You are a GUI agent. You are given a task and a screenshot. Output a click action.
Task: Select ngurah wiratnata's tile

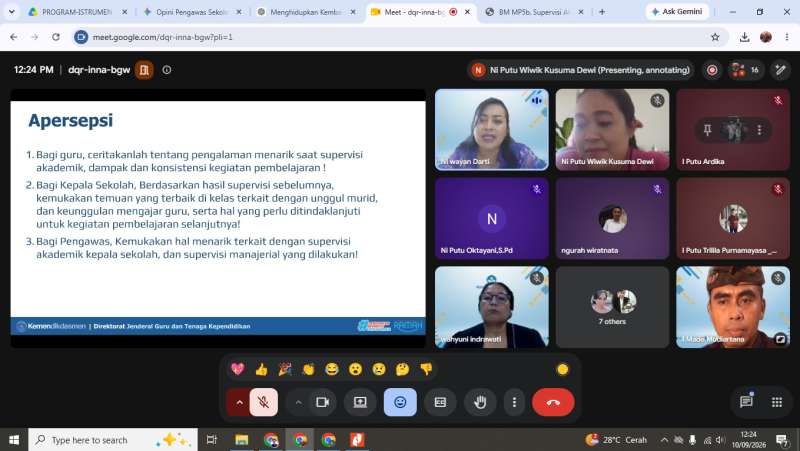[612, 218]
